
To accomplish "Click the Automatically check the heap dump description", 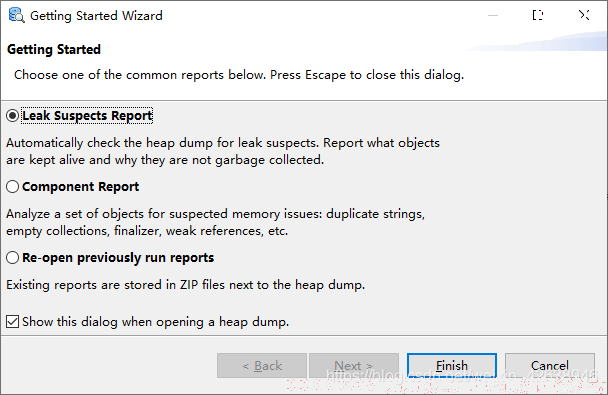I will [223, 151].
